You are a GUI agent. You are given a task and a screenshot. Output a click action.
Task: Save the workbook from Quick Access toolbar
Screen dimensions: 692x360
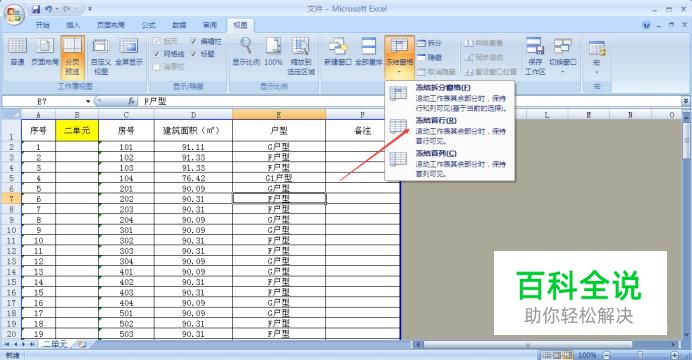coord(36,9)
